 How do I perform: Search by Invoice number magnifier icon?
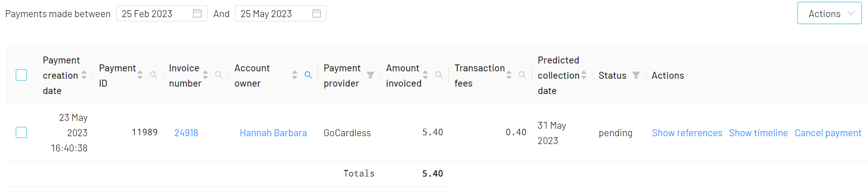[219, 75]
